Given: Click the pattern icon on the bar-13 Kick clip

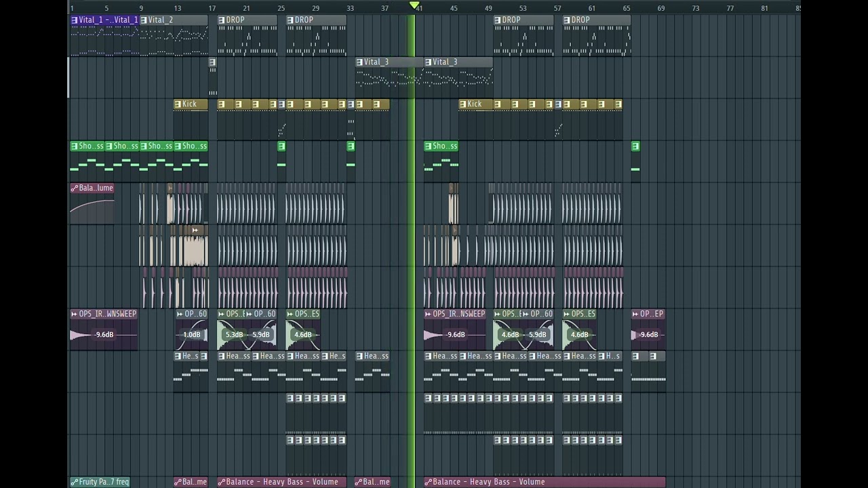Looking at the screenshot, I should [x=178, y=104].
